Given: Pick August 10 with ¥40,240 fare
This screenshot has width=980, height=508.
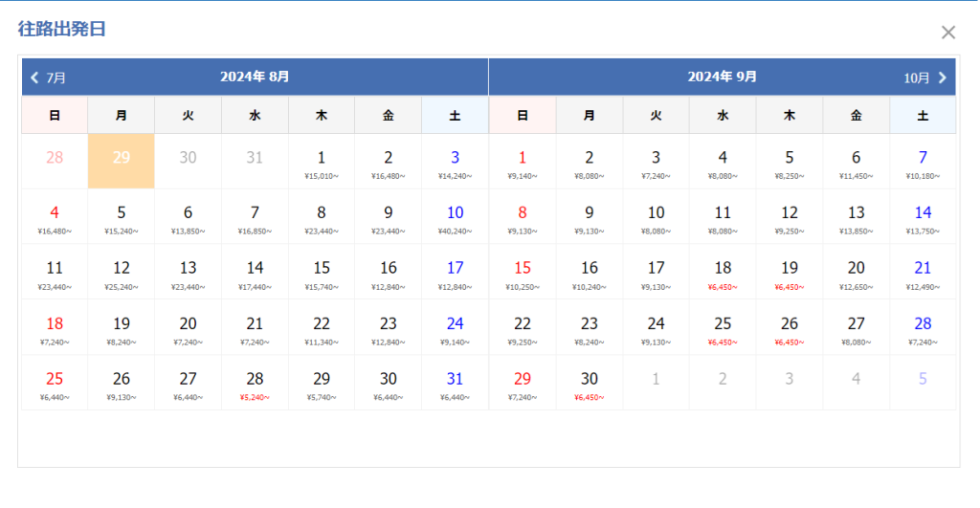Looking at the screenshot, I should [455, 217].
